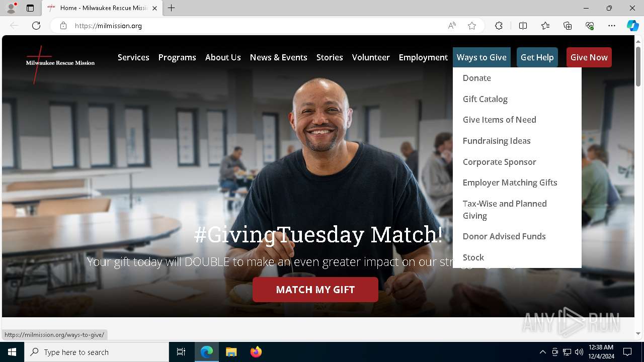Open a new browser tab

[172, 8]
